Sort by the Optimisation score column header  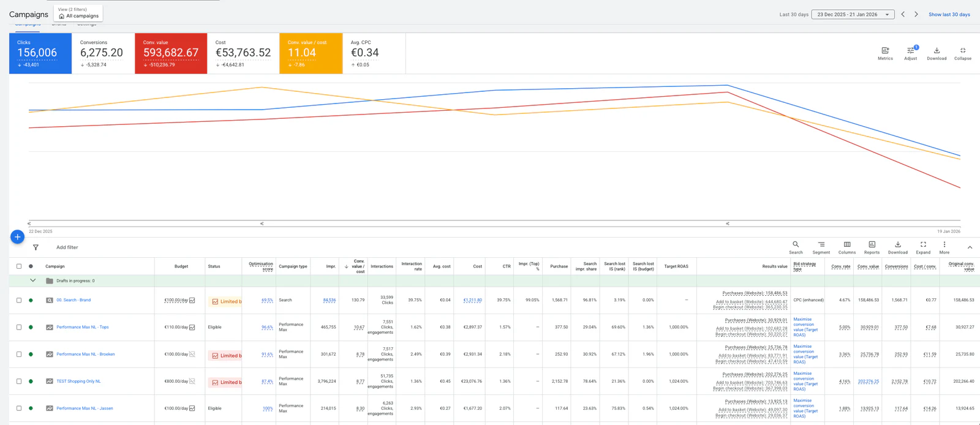[261, 266]
